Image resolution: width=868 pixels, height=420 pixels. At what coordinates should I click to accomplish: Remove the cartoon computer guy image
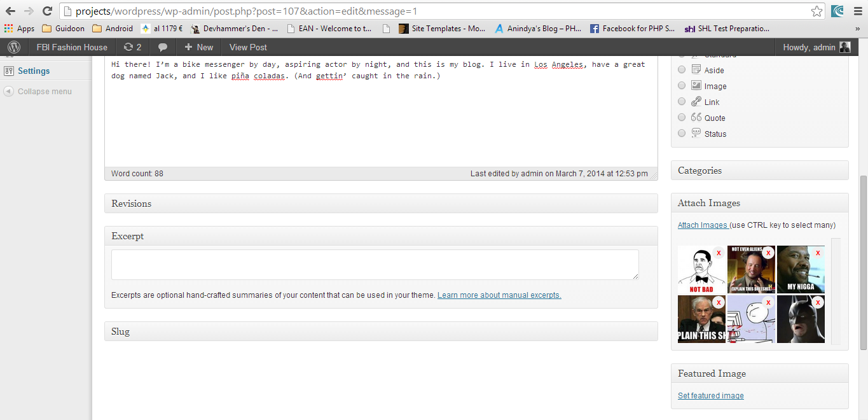(768, 302)
